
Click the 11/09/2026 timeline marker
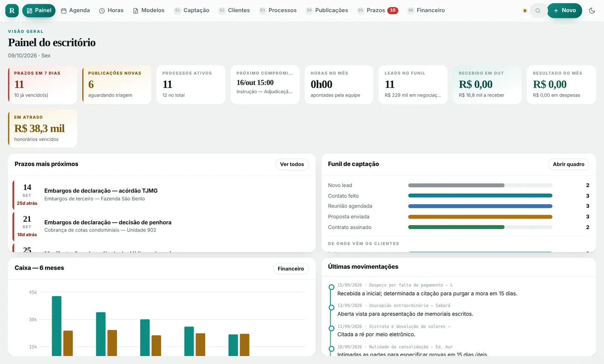(x=331, y=328)
